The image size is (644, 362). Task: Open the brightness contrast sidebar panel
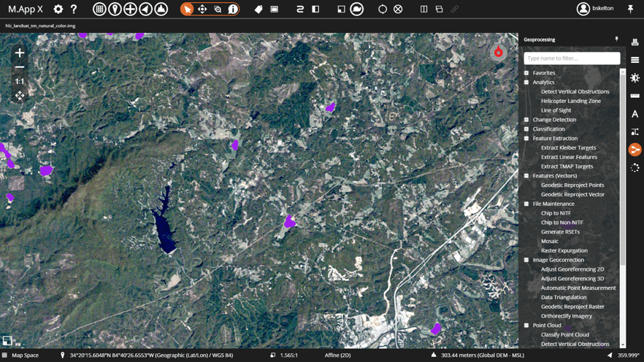(x=635, y=77)
